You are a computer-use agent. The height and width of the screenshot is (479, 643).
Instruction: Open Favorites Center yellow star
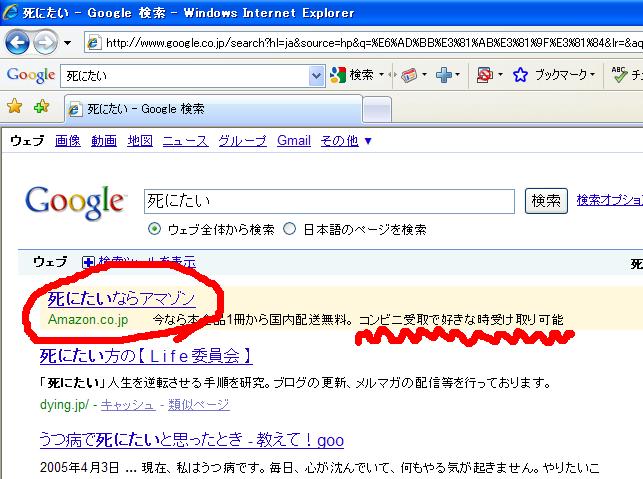coord(14,106)
